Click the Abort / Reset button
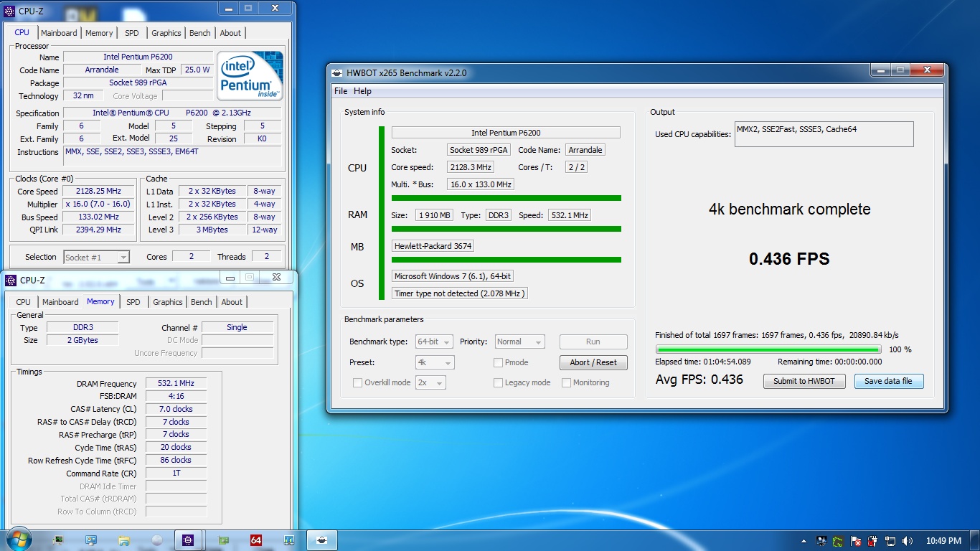The image size is (980, 551). (x=593, y=362)
